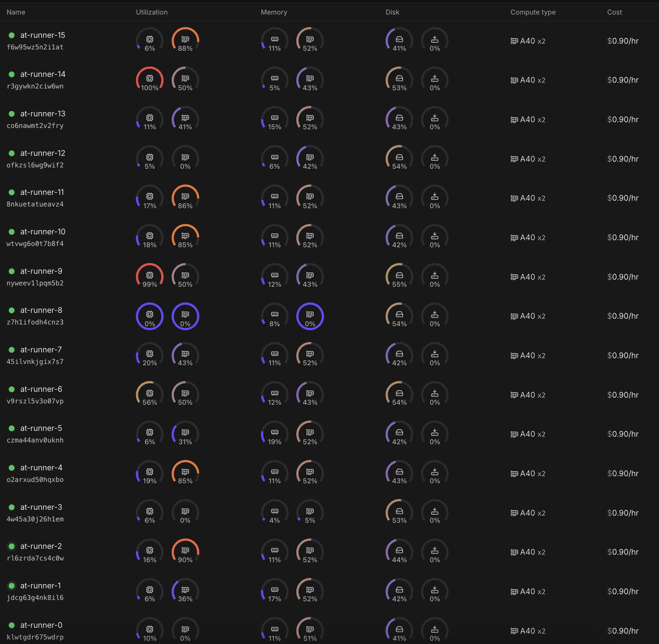
Task: Click pod ID o2arxud50hqxbo
Action: [35, 480]
